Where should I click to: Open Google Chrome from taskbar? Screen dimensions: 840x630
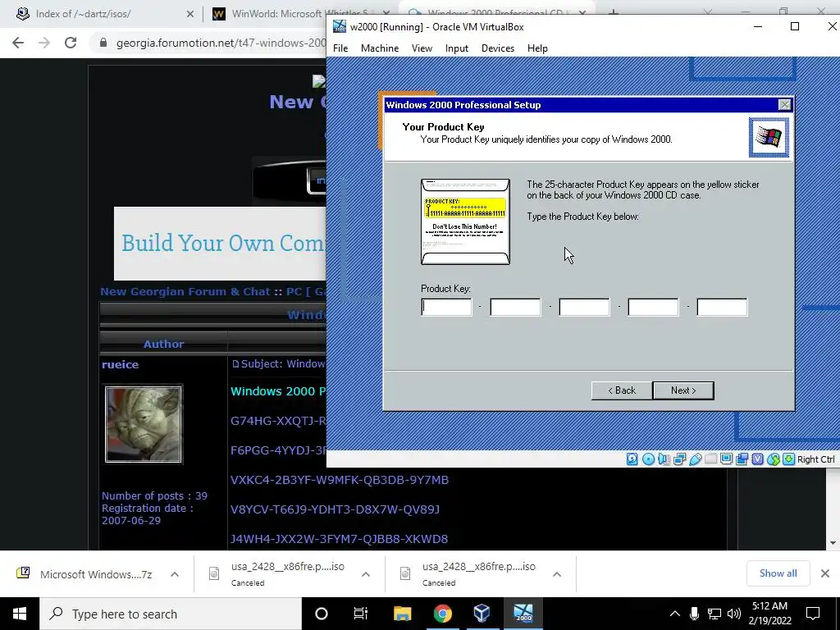click(442, 614)
